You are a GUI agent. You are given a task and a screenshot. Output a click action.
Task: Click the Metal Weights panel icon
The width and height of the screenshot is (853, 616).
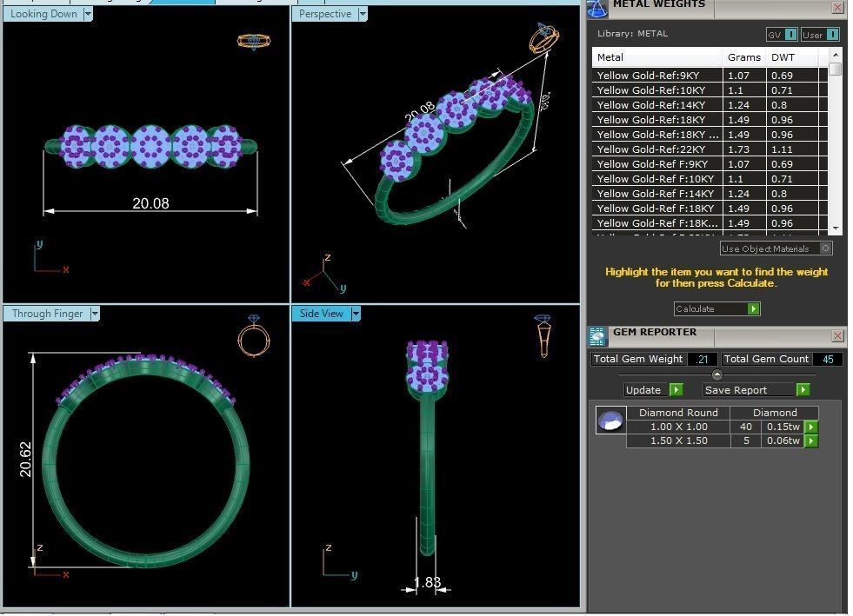pos(596,9)
